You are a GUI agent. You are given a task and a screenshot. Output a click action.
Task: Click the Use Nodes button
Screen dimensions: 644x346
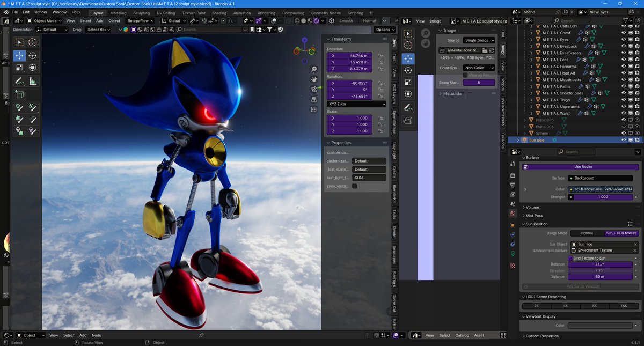click(x=580, y=167)
